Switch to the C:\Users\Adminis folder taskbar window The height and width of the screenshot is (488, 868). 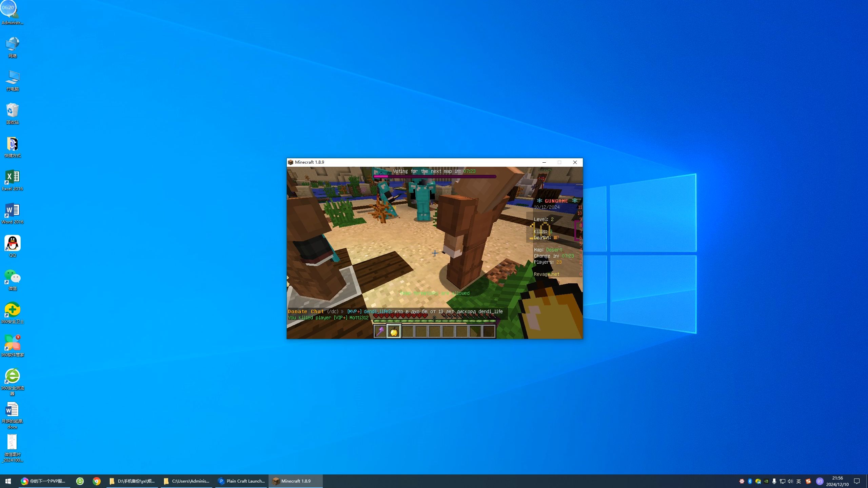(x=186, y=481)
